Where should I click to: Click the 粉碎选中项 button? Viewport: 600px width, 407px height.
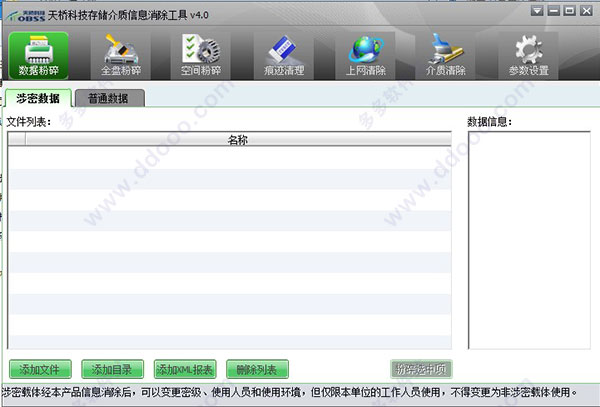tap(421, 369)
